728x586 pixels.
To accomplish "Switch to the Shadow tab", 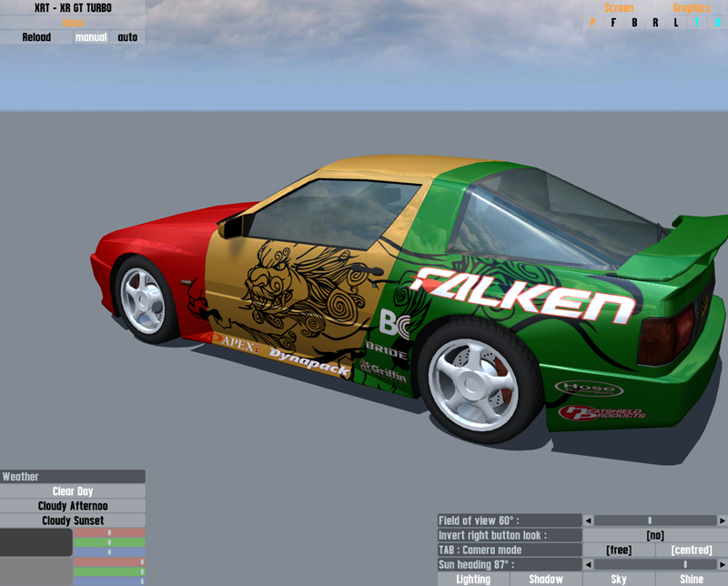I will (x=546, y=579).
